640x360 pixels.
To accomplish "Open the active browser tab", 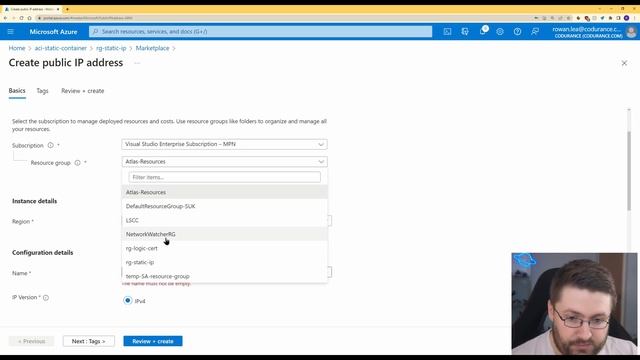I will [32, 9].
